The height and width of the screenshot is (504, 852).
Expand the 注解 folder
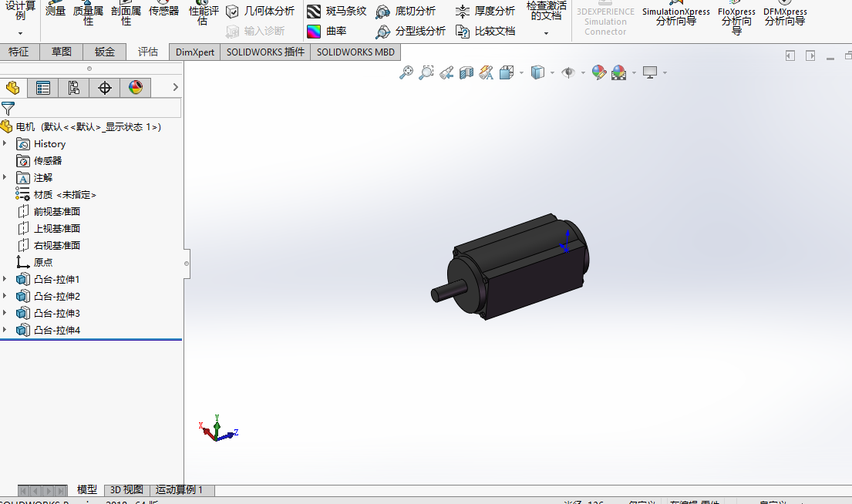5,177
